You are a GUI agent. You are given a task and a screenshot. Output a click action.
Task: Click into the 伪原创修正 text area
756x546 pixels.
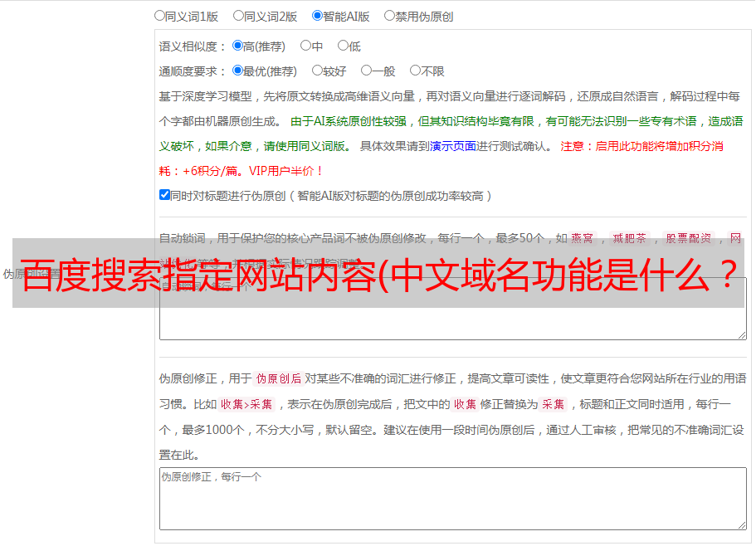coord(453,499)
